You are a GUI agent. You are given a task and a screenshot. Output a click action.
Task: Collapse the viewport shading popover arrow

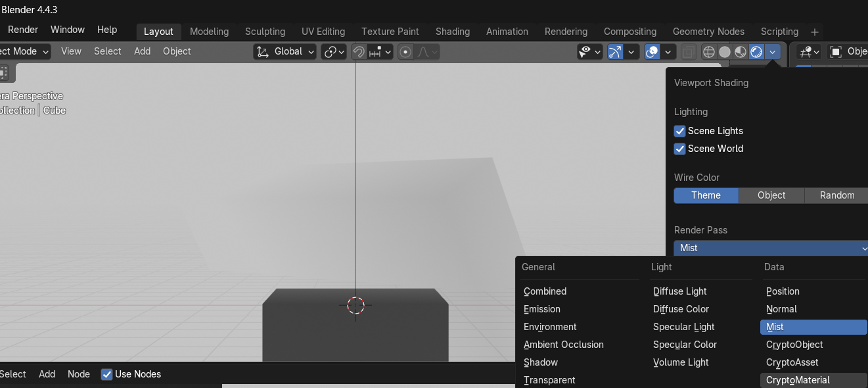point(773,52)
